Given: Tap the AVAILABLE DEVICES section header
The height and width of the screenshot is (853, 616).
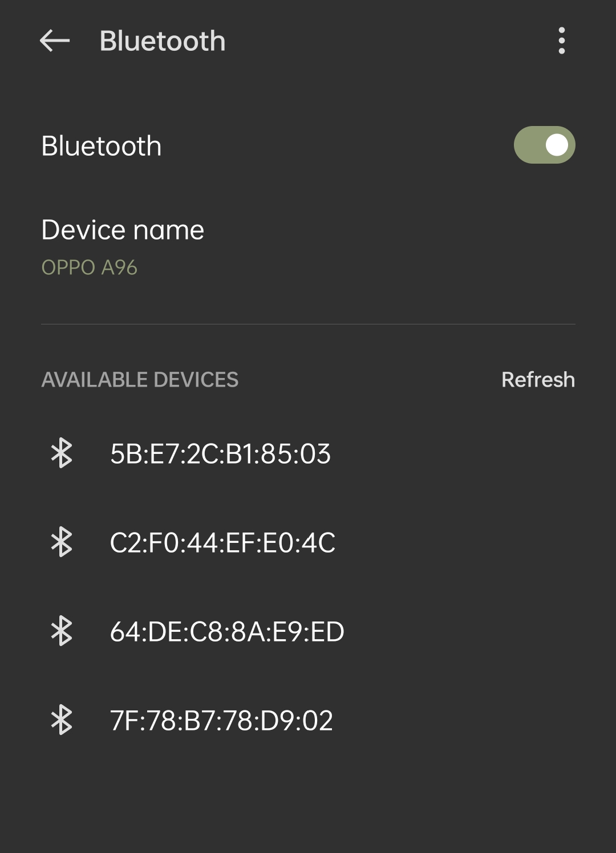Looking at the screenshot, I should 140,380.
